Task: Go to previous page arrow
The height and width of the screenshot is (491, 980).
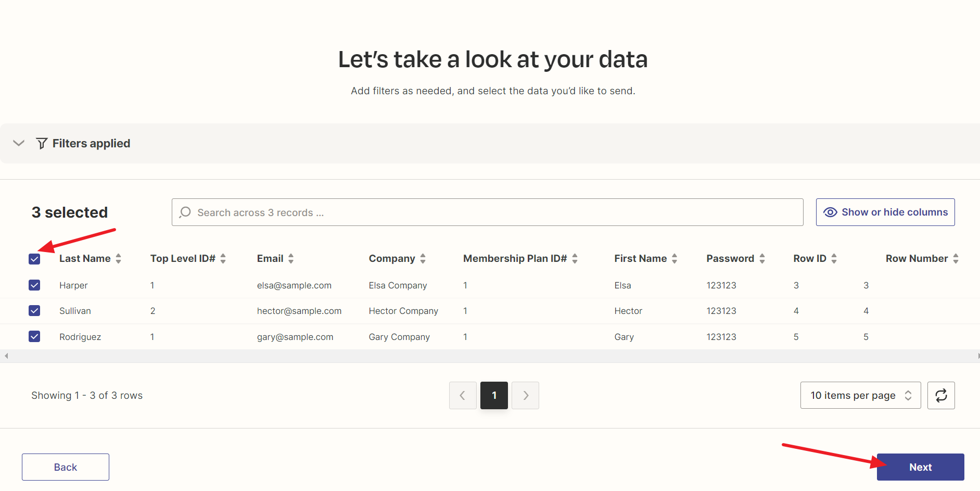Action: 463,395
